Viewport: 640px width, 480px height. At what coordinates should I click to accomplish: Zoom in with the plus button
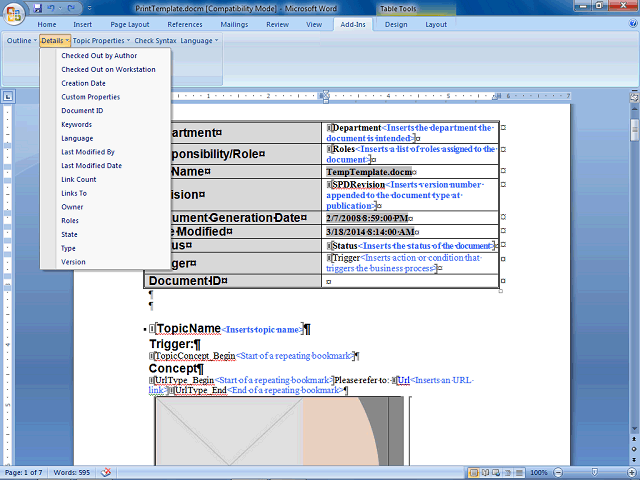[x=633, y=473]
